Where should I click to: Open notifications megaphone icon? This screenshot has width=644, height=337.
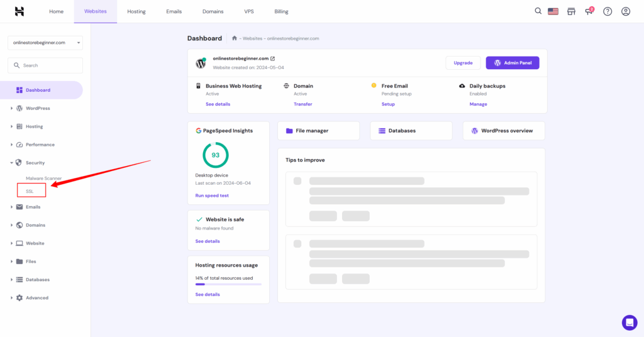[x=589, y=11]
